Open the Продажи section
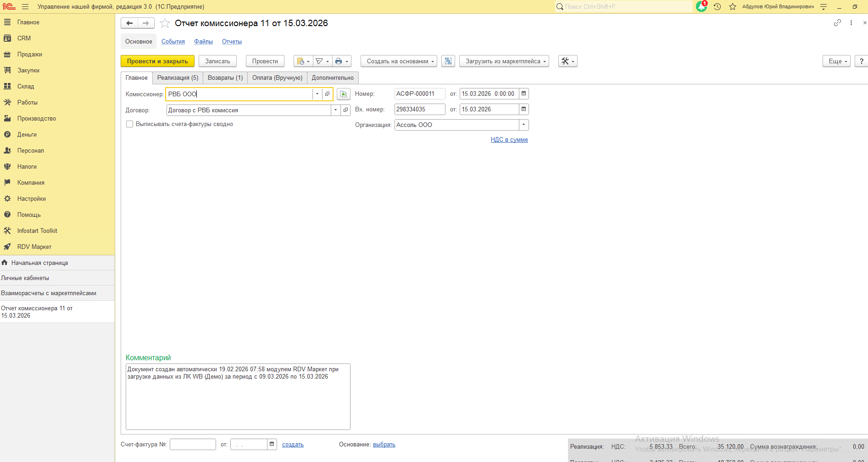Screen dimensions: 868x462 (30, 54)
